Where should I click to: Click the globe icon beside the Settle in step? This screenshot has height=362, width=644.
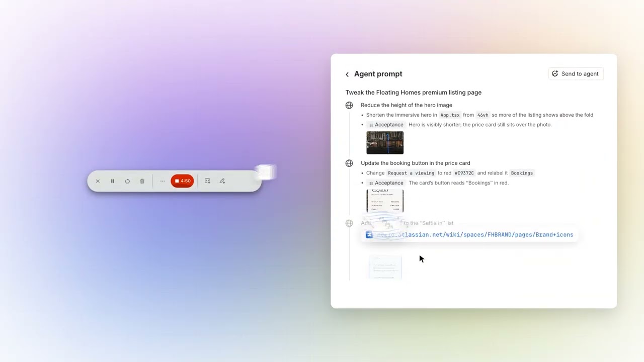[349, 223]
